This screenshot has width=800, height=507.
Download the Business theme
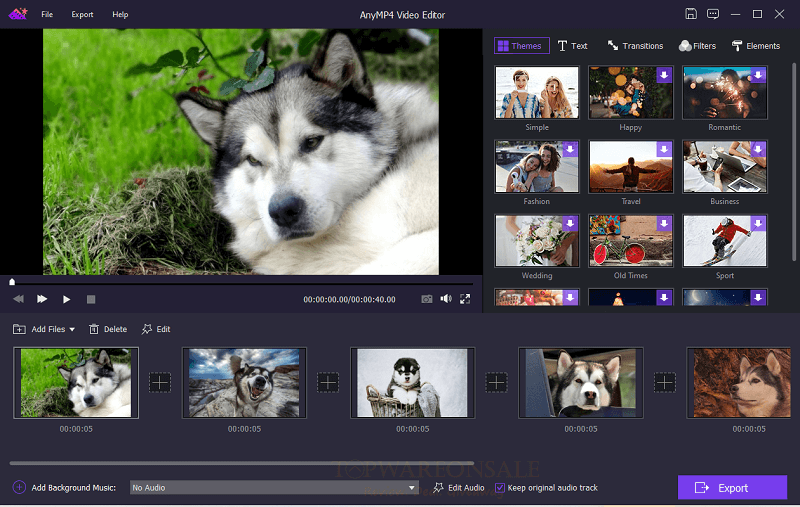point(758,149)
